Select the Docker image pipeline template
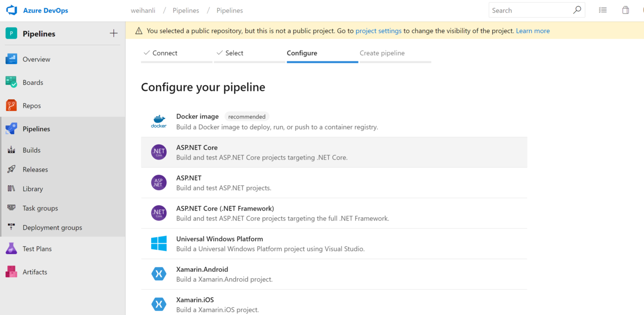 click(197, 116)
